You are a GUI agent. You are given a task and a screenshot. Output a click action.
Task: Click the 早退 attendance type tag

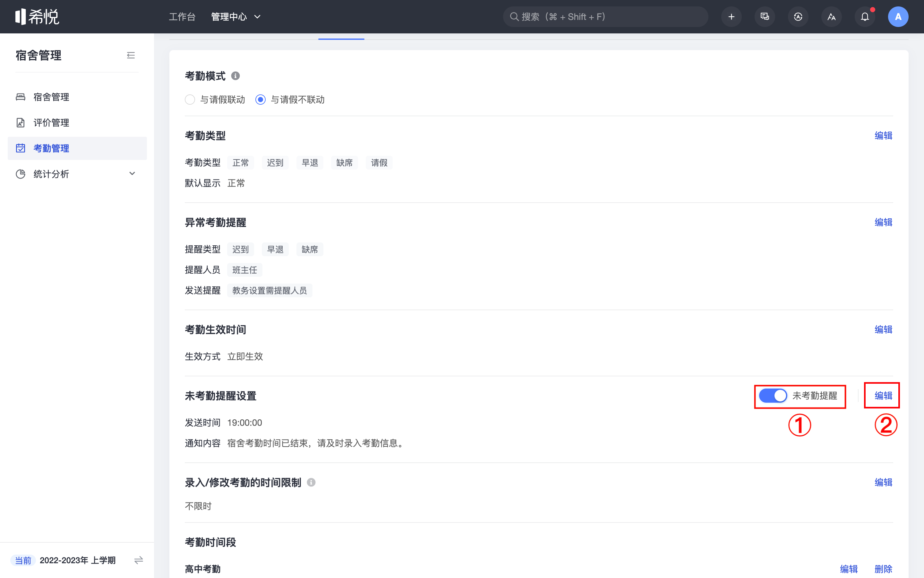310,163
